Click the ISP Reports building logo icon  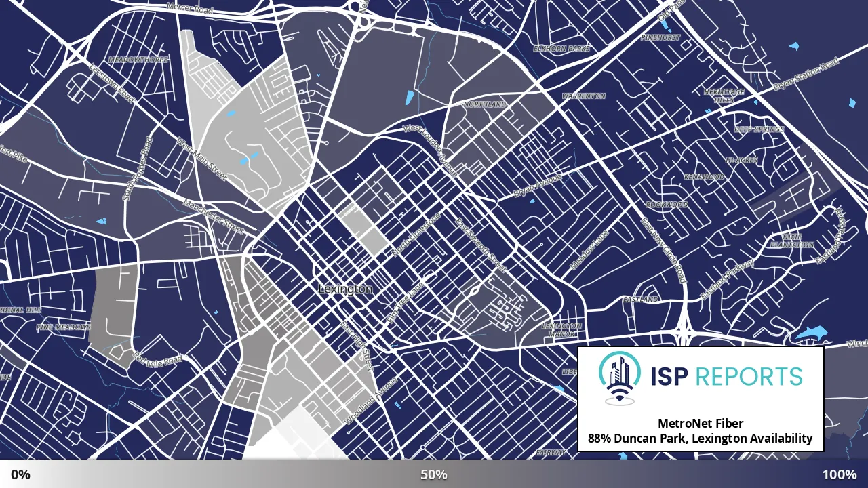pyautogui.click(x=620, y=378)
